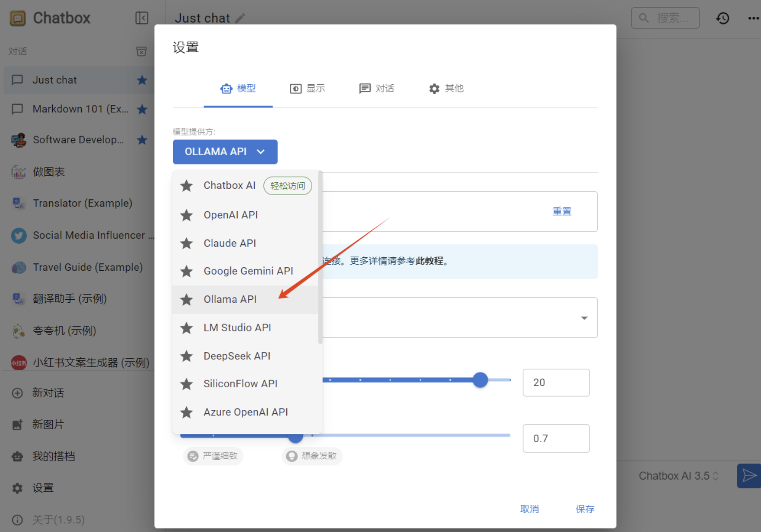Expand the model selection combo box
Screen dimensions: 761x532
pyautogui.click(x=584, y=318)
